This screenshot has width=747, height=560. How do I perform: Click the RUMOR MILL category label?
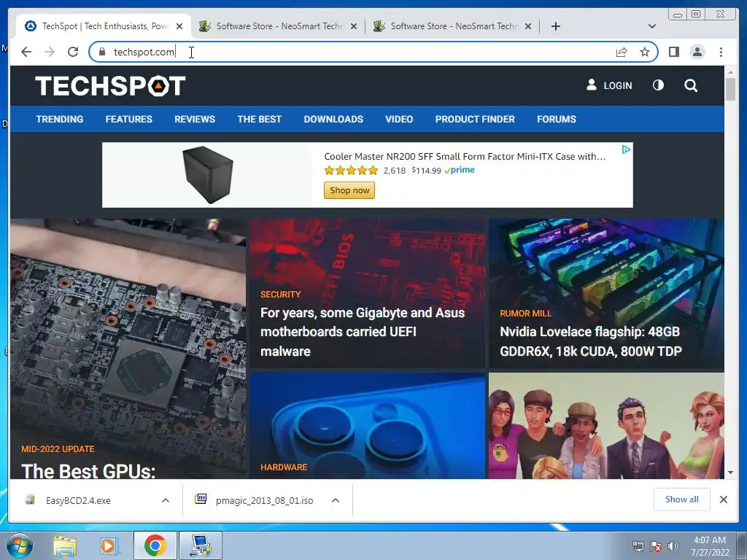pyautogui.click(x=525, y=314)
